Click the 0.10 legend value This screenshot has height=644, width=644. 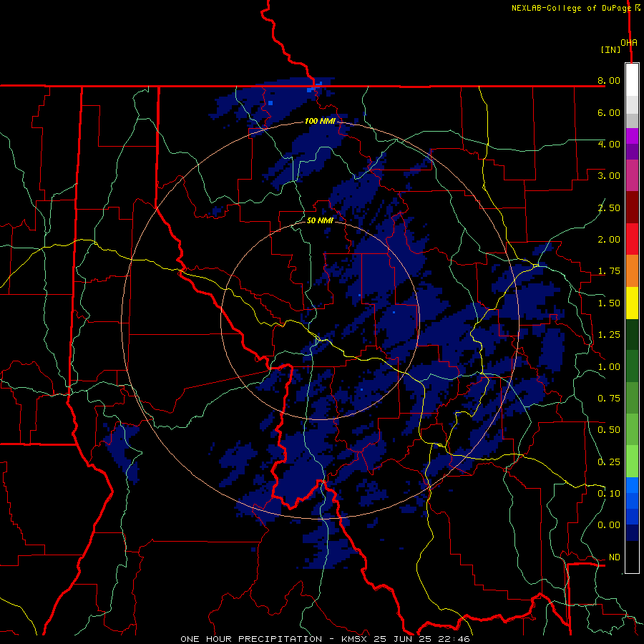click(x=609, y=494)
